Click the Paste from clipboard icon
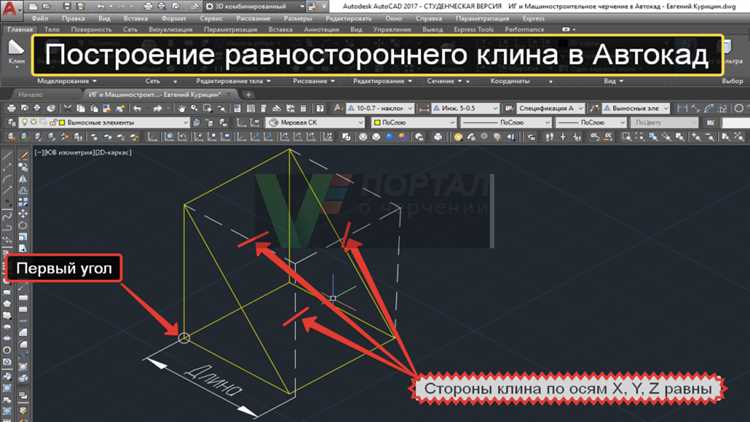The width and height of the screenshot is (750, 422). tap(94, 109)
